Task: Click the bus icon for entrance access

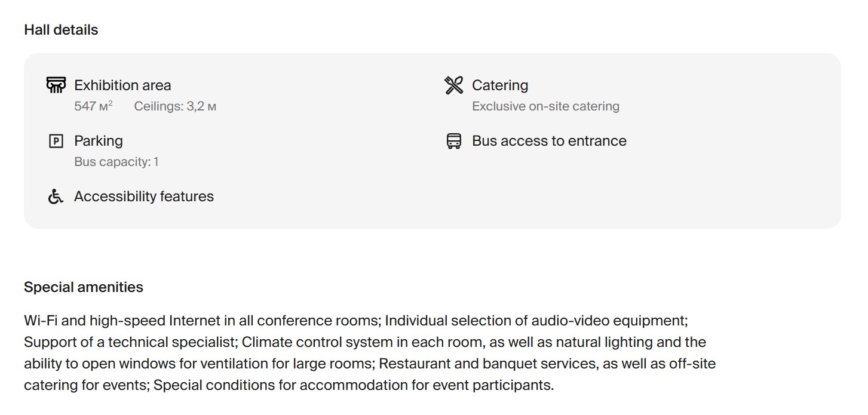Action: (x=454, y=141)
